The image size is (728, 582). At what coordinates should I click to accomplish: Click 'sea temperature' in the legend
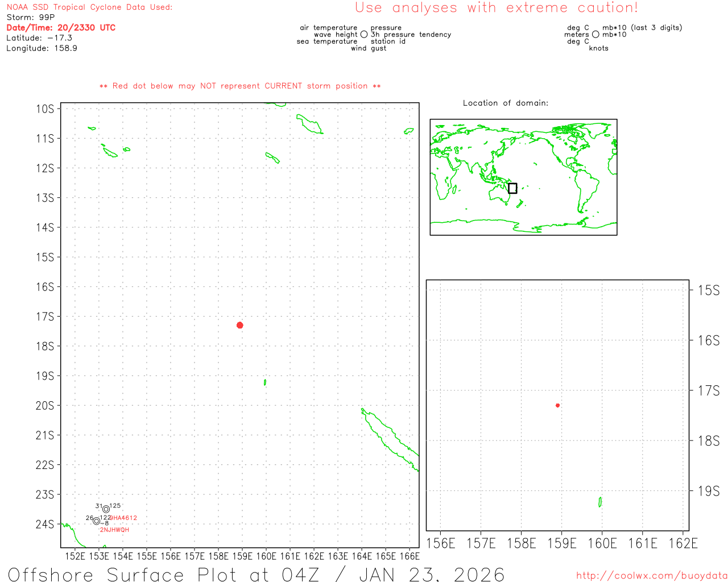pyautogui.click(x=327, y=41)
